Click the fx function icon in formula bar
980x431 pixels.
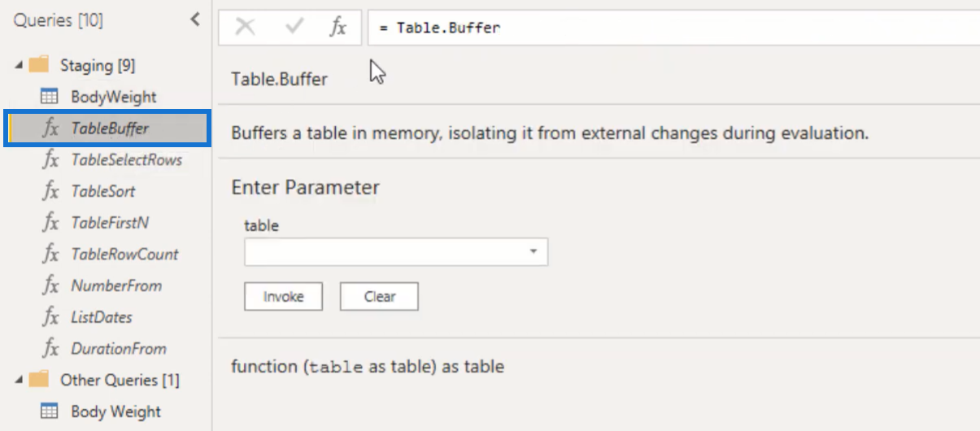[338, 27]
